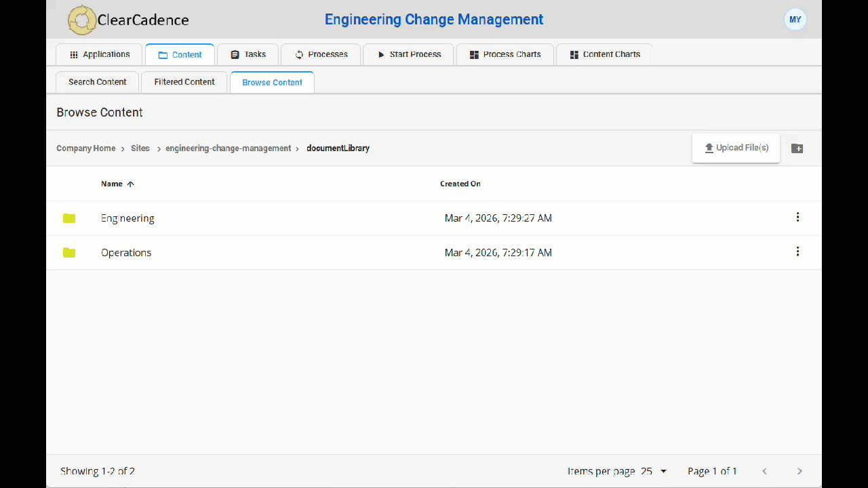Image resolution: width=868 pixels, height=488 pixels.
Task: Open the Search Content tab
Action: coord(97,82)
